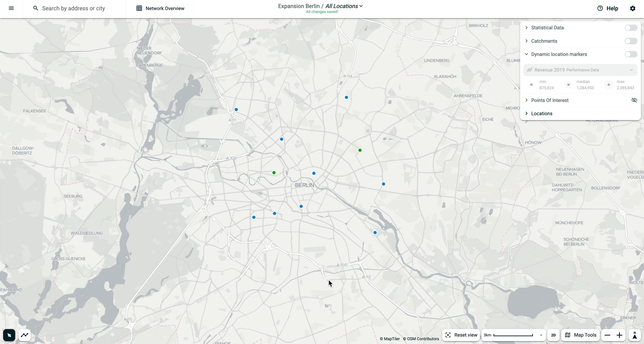Switch the 2D view mode button

[x=553, y=335]
